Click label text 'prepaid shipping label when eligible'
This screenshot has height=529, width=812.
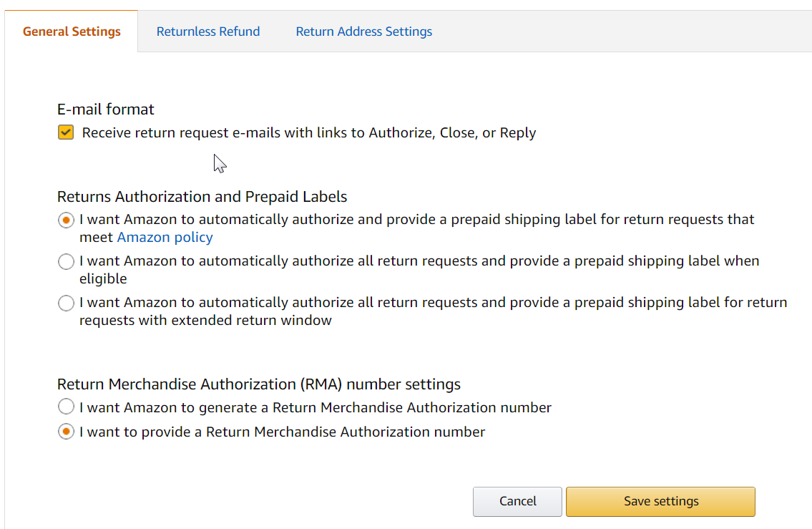[419, 261]
